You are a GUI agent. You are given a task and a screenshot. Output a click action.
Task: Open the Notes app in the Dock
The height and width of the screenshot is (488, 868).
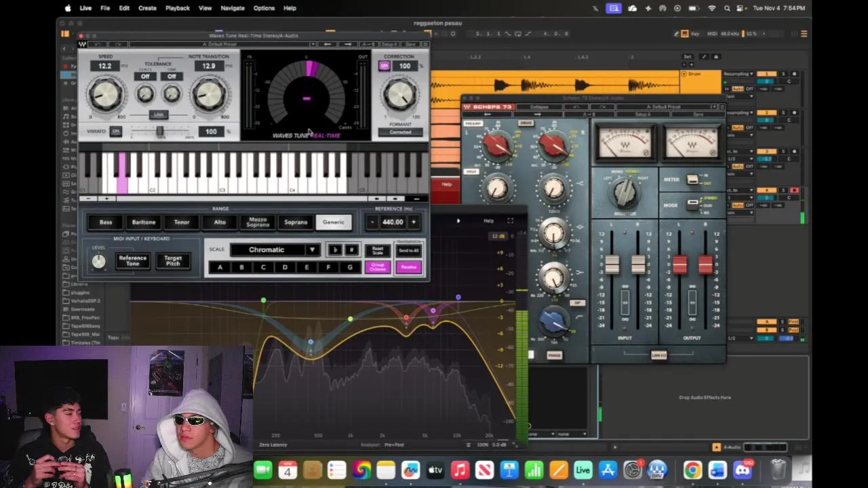[x=386, y=470]
